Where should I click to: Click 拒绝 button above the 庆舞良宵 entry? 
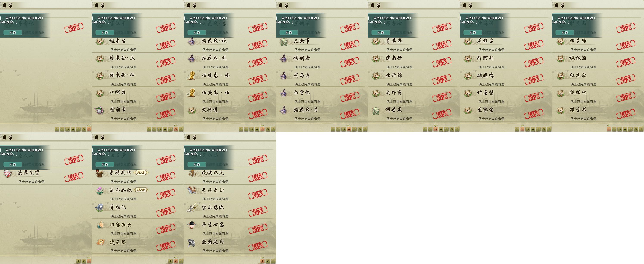coord(12,164)
